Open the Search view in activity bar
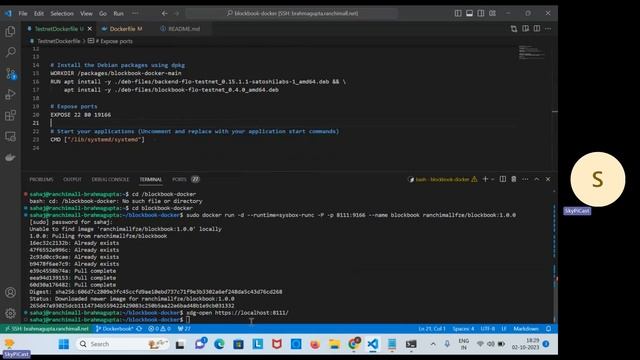The width and height of the screenshot is (640, 360). pyautogui.click(x=10, y=52)
